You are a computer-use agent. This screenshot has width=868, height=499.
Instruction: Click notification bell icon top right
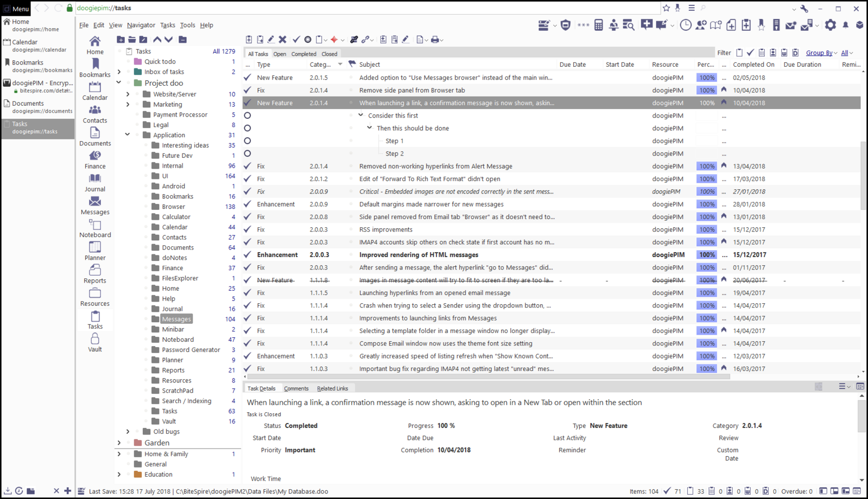coord(846,25)
